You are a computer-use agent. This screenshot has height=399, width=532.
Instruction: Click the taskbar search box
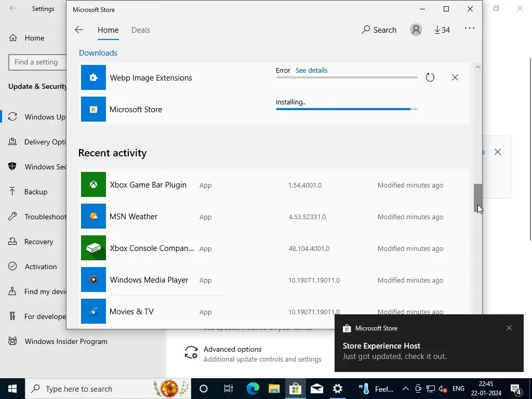pyautogui.click(x=108, y=389)
